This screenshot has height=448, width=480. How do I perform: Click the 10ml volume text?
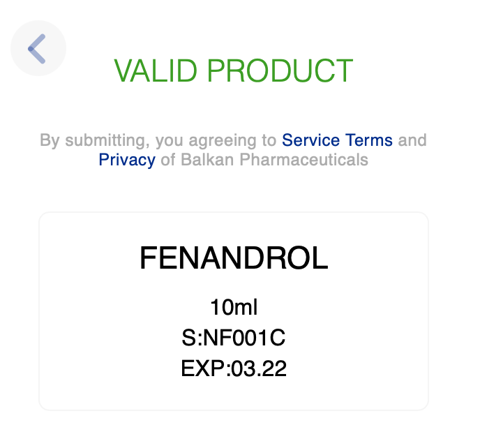click(x=234, y=307)
